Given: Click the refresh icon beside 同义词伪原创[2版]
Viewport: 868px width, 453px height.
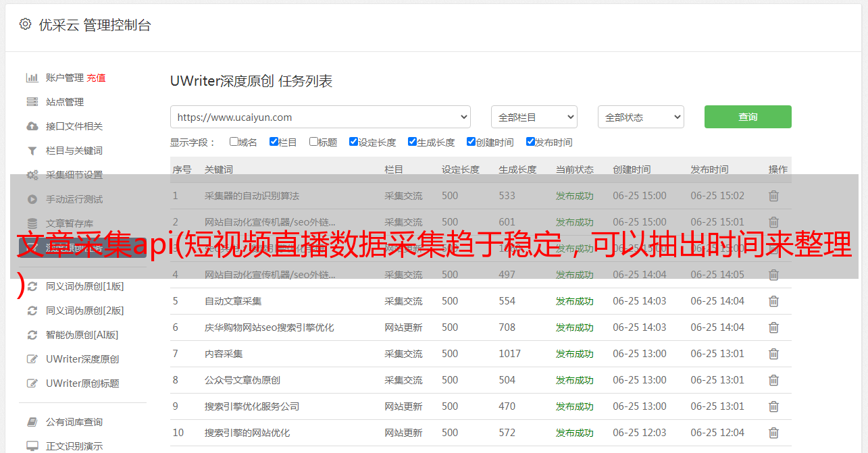Looking at the screenshot, I should pyautogui.click(x=32, y=311).
